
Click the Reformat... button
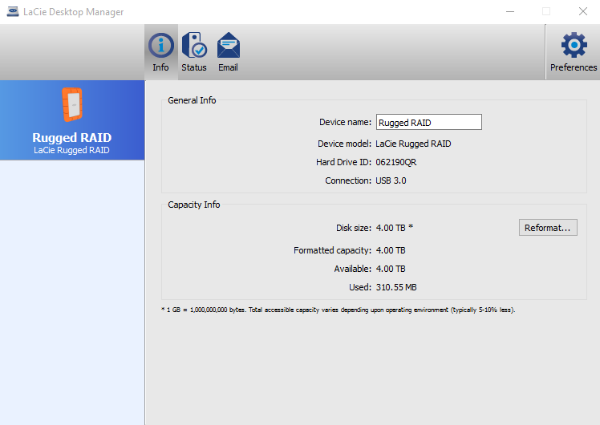(548, 228)
